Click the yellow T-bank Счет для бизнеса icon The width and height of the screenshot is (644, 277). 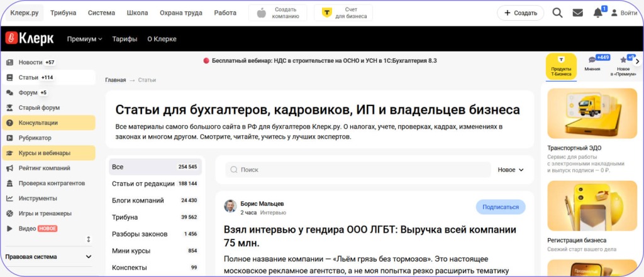point(326,13)
